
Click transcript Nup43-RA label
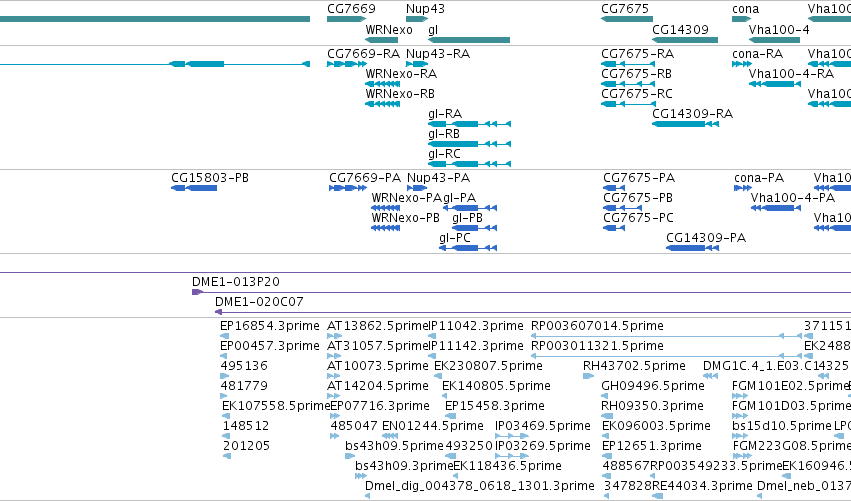tap(438, 54)
